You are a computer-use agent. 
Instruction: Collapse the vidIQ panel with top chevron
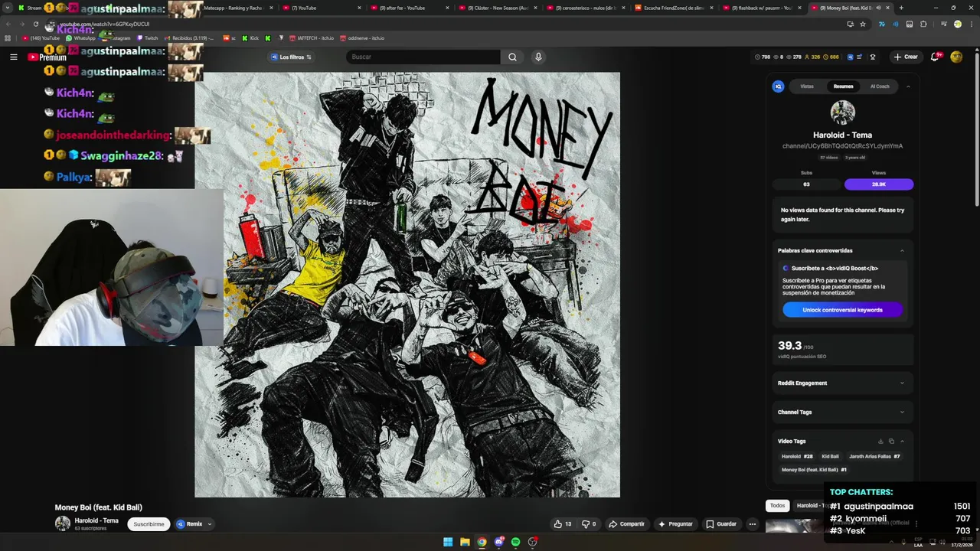(908, 86)
